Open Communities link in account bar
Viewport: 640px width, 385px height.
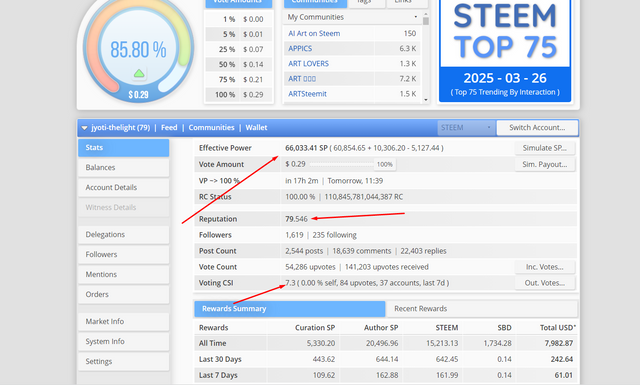(211, 128)
